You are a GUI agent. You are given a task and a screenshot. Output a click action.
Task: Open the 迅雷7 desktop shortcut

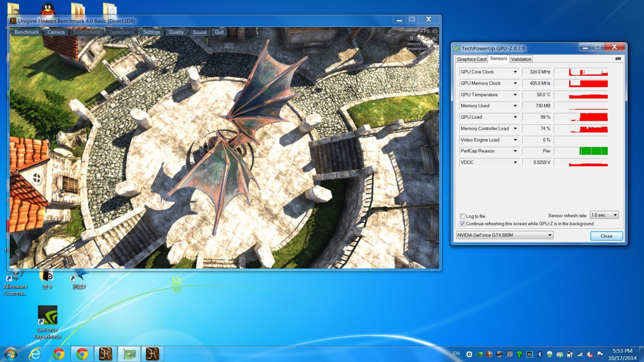coord(80,280)
